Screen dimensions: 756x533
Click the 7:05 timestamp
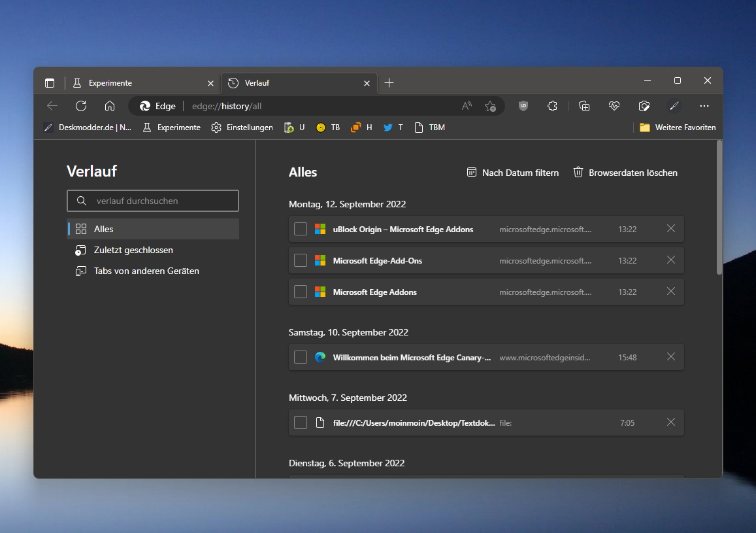627,422
